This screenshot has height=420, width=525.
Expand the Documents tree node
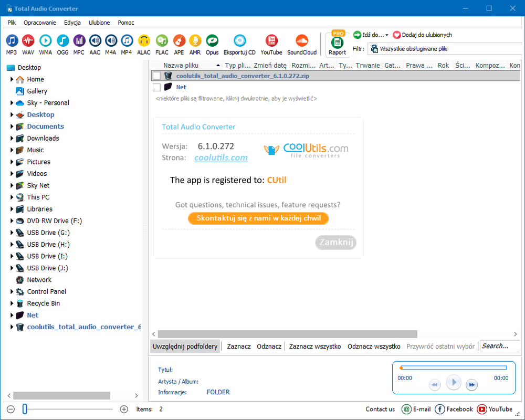point(12,127)
